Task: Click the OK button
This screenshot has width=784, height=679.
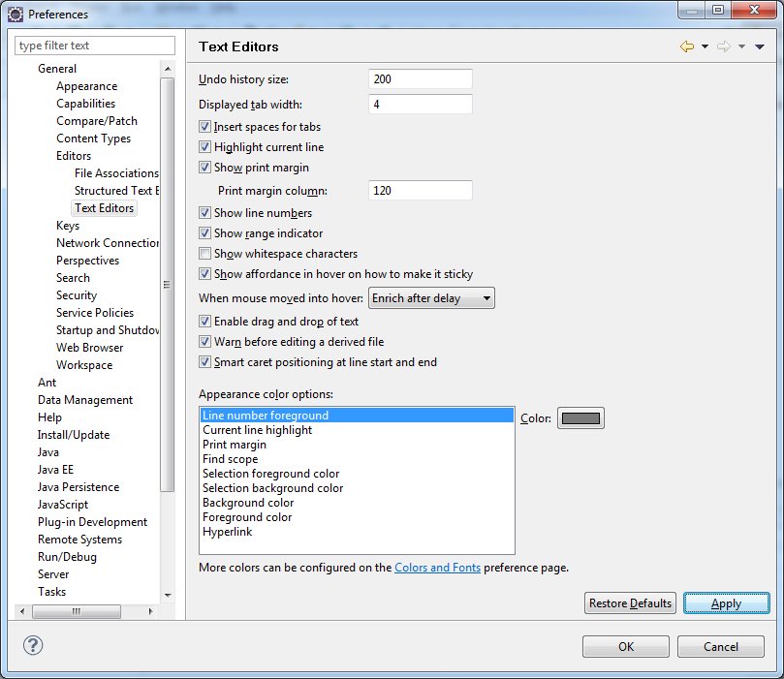Action: pyautogui.click(x=626, y=646)
